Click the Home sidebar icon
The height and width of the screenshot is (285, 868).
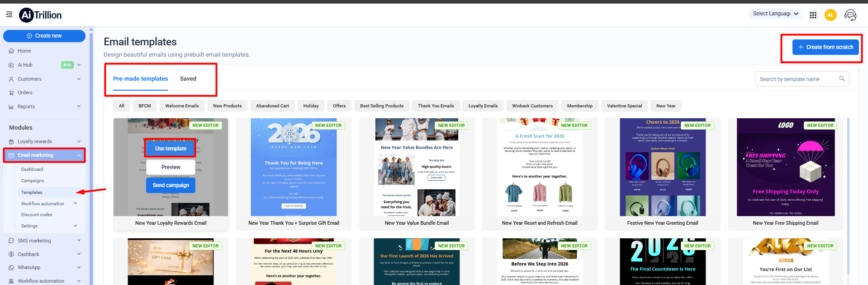click(x=11, y=51)
